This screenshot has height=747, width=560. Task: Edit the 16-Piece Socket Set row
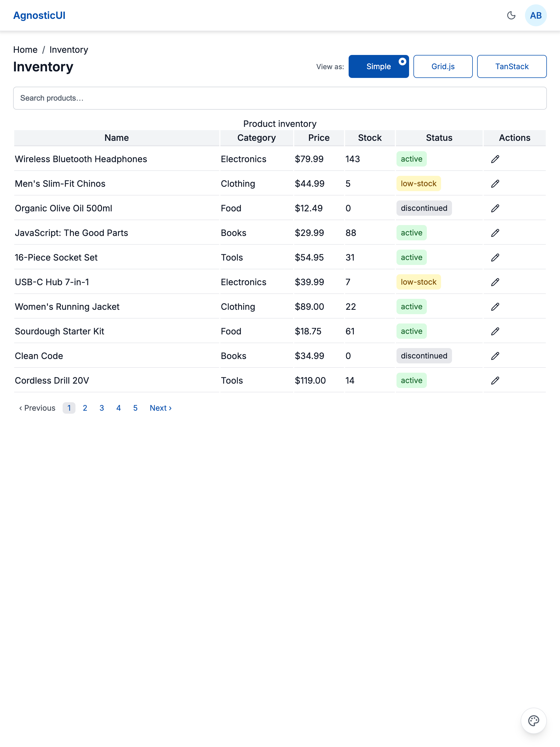495,257
